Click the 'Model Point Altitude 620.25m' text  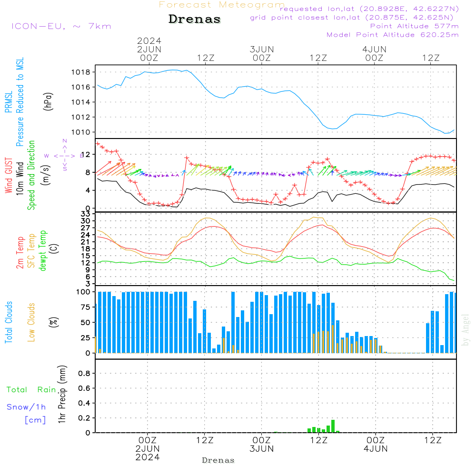pyautogui.click(x=393, y=35)
